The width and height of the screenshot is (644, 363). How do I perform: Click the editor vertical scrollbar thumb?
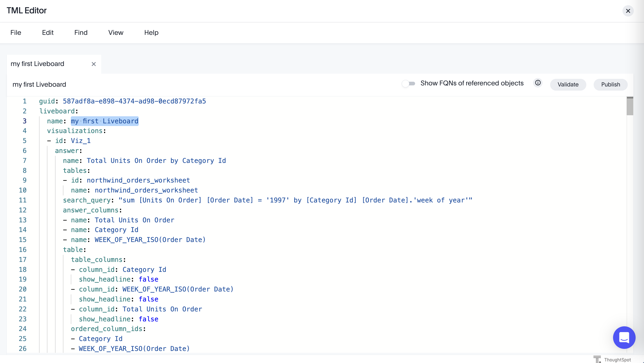point(630,106)
